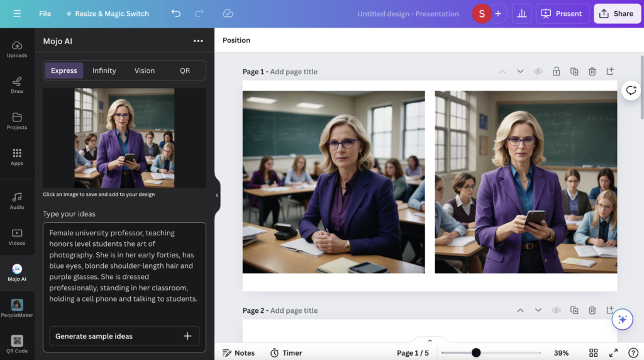Screen dimensions: 644x360
Task: Open the Videos panel
Action: point(17,237)
